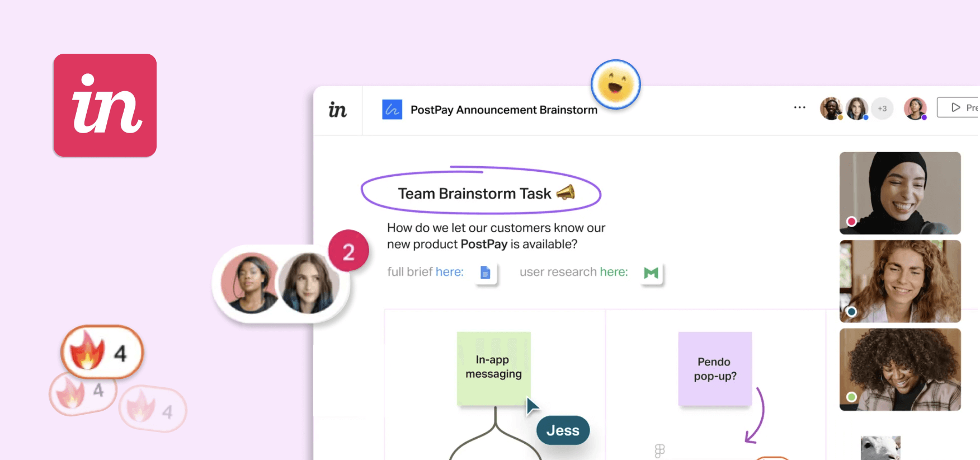Click the Figma icon below Pendo note
Image resolution: width=980 pixels, height=460 pixels.
click(x=660, y=450)
